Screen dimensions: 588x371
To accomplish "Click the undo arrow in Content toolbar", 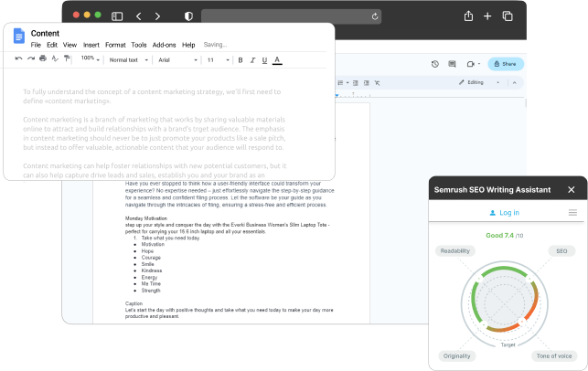I will [x=18, y=58].
